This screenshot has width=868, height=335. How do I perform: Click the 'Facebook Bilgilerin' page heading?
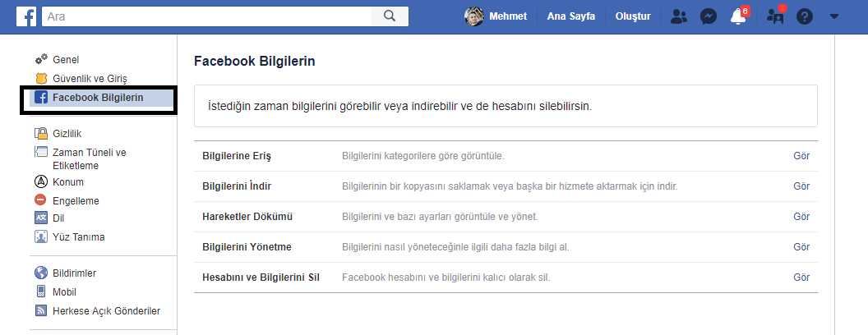pos(255,62)
